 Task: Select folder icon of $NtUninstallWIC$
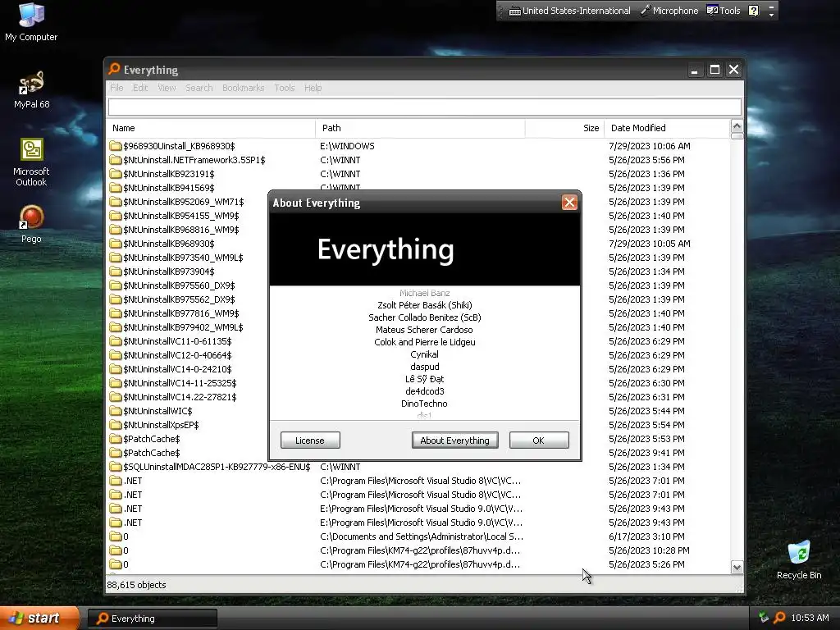[115, 411]
